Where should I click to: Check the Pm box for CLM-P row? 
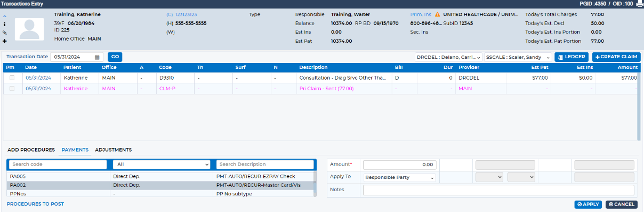(x=12, y=89)
